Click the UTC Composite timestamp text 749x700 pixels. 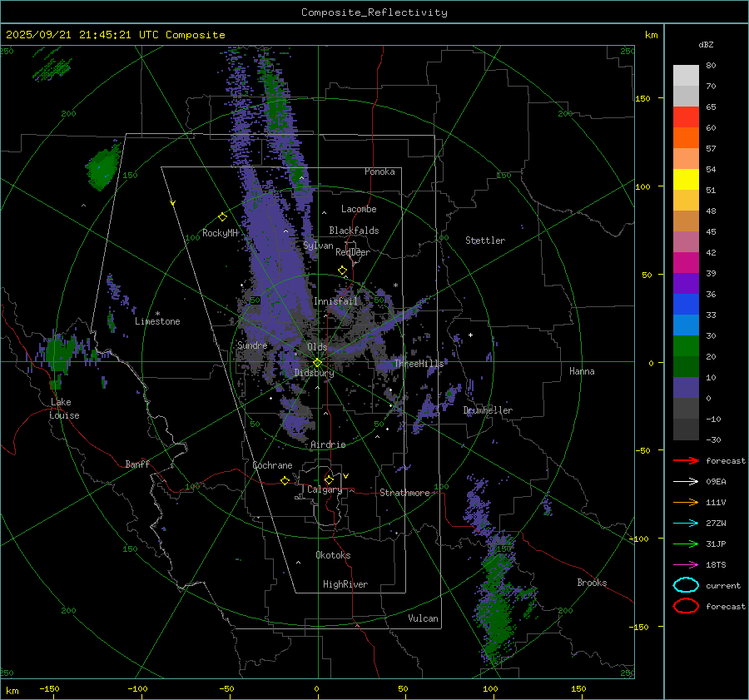[115, 35]
